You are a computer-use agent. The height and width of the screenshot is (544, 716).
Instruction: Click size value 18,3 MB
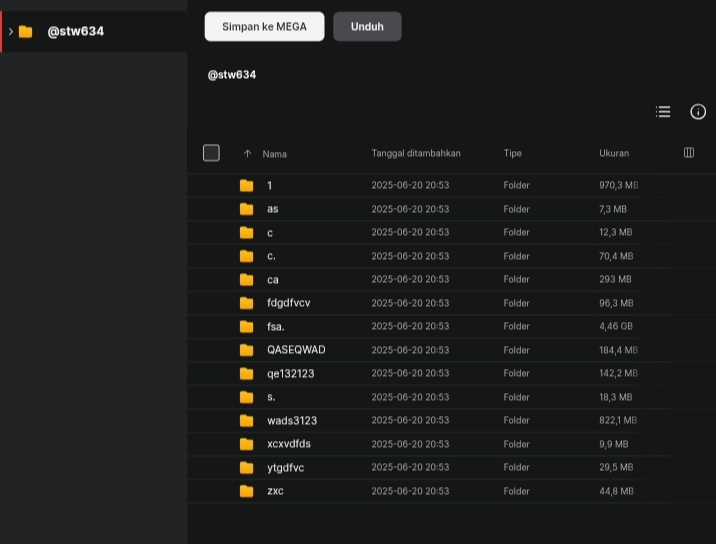(616, 397)
